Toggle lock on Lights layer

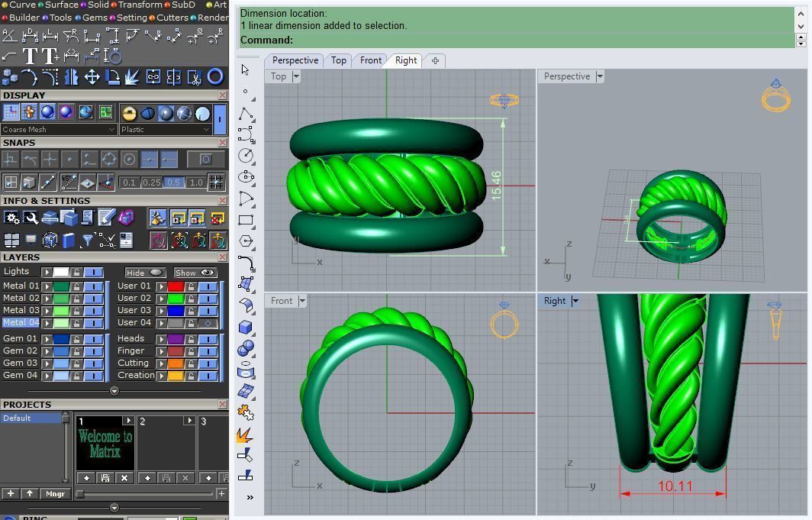tap(76, 272)
